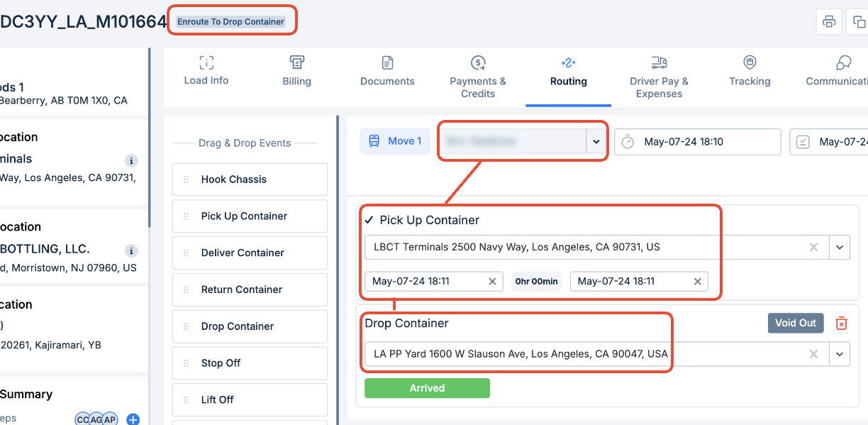Image resolution: width=868 pixels, height=425 pixels.
Task: Select Hook Chassis event
Action: [x=250, y=180]
